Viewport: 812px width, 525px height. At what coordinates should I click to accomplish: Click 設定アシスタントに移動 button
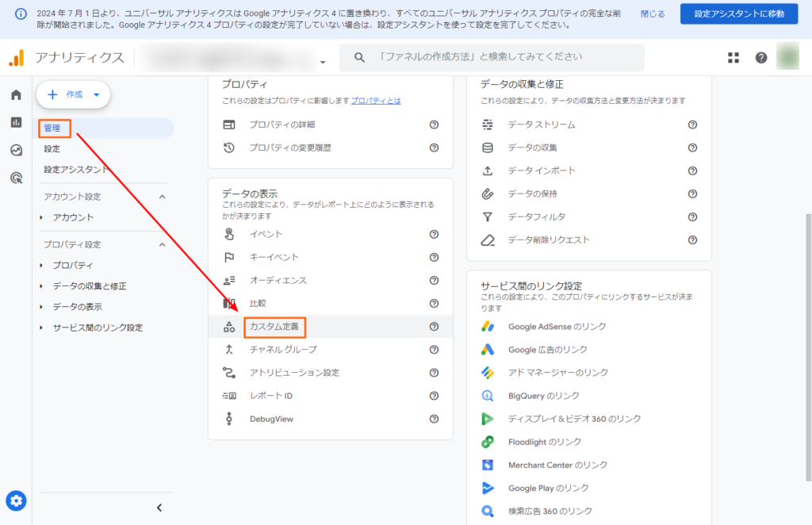[739, 14]
